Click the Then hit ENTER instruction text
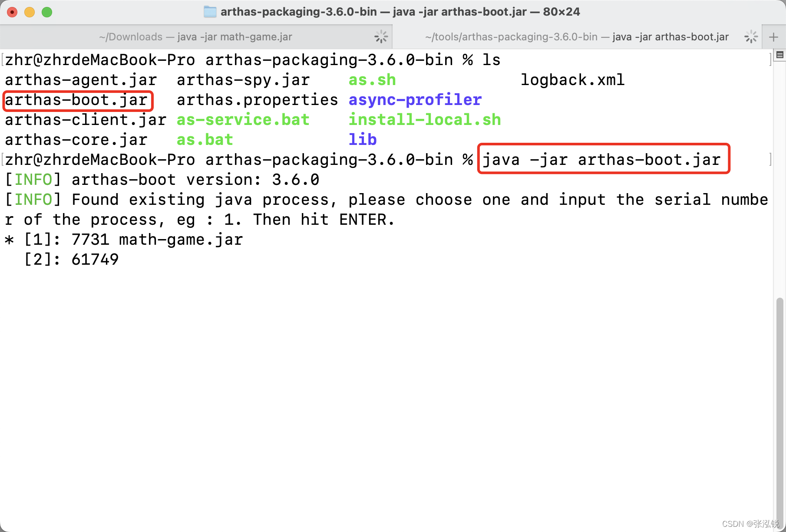The height and width of the screenshot is (532, 786). [x=324, y=220]
